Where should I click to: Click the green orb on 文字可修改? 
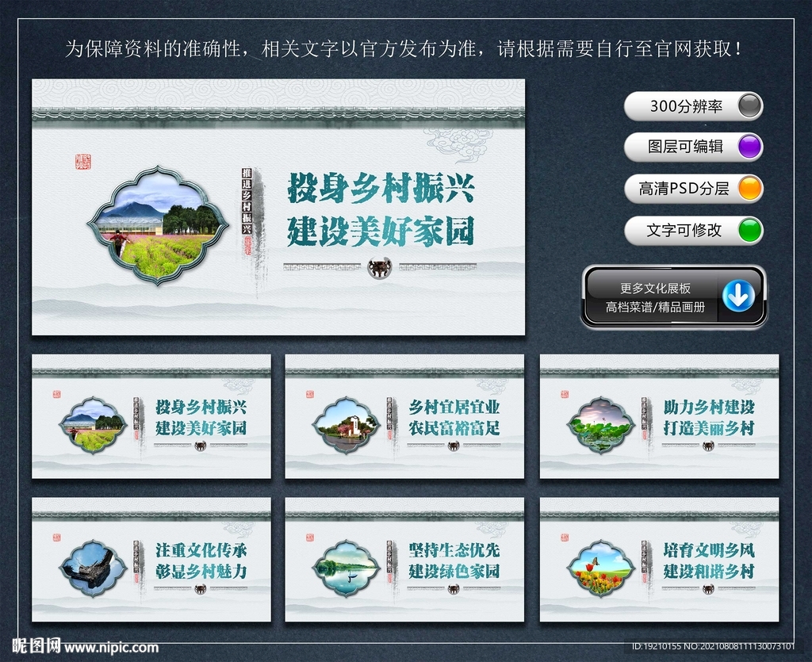pos(749,231)
